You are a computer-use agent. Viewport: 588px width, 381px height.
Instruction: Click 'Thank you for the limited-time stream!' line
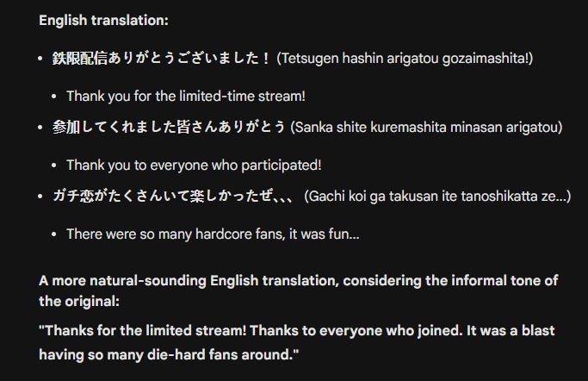coord(186,96)
